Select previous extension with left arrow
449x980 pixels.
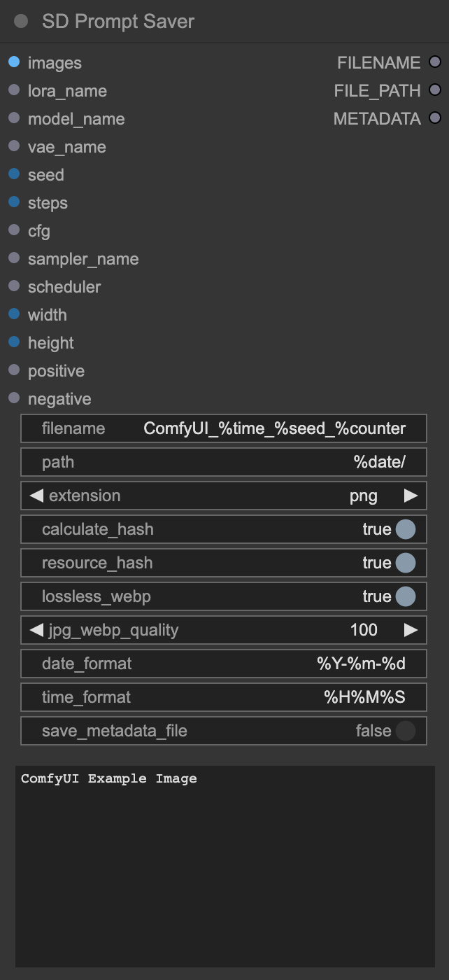pos(36,496)
